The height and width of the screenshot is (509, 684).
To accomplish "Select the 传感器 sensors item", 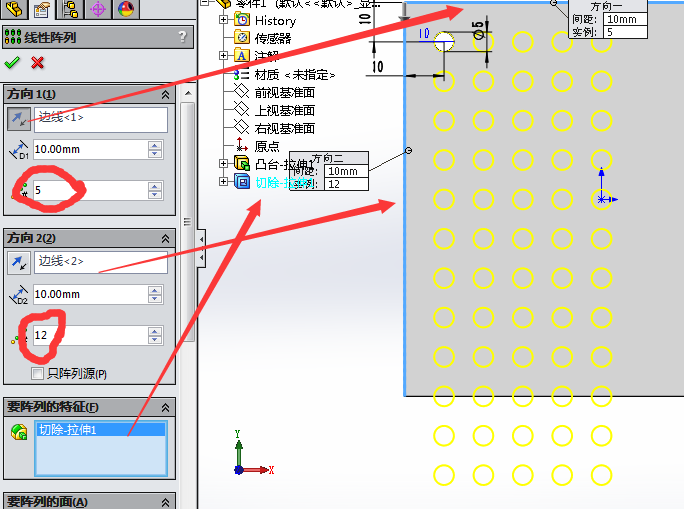I will [273, 38].
